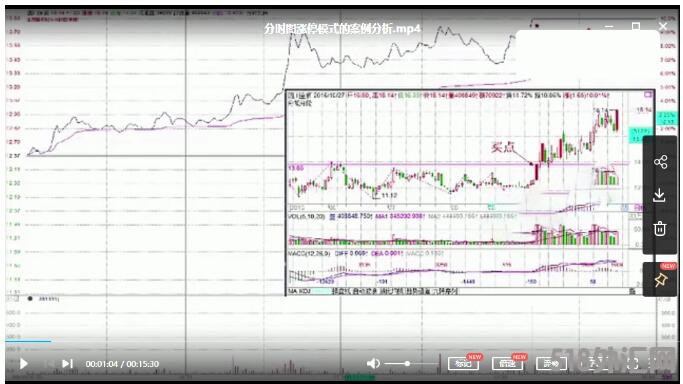This screenshot has width=683, height=384.
Task: Open the 倍速 playback speed menu
Action: [x=507, y=364]
